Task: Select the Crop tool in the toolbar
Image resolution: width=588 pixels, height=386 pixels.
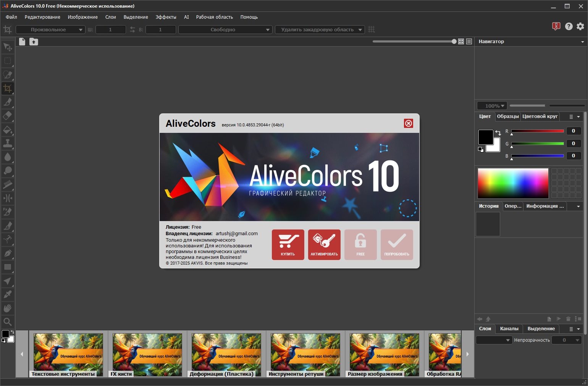Action: coord(7,88)
